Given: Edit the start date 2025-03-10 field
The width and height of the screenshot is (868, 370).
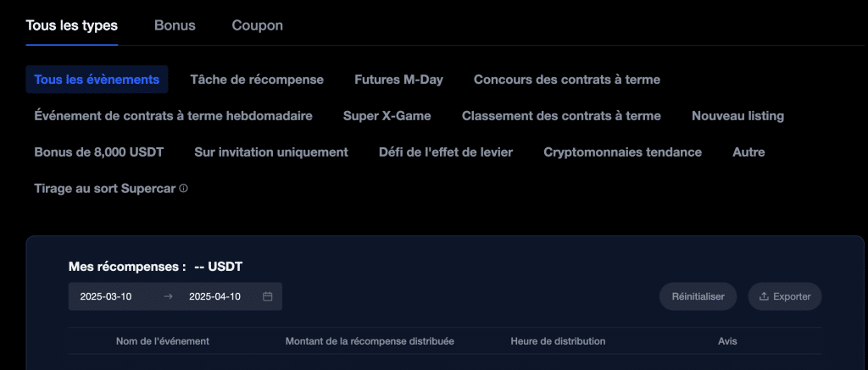Looking at the screenshot, I should click(106, 296).
